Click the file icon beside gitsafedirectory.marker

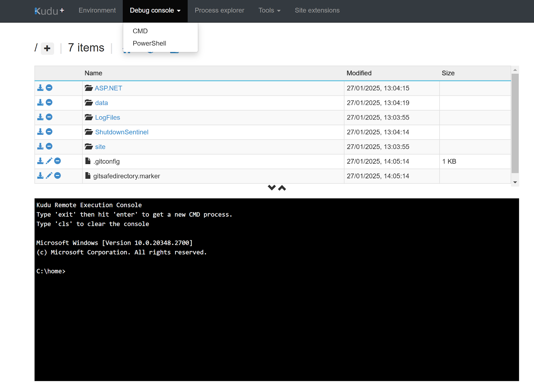tap(88, 176)
